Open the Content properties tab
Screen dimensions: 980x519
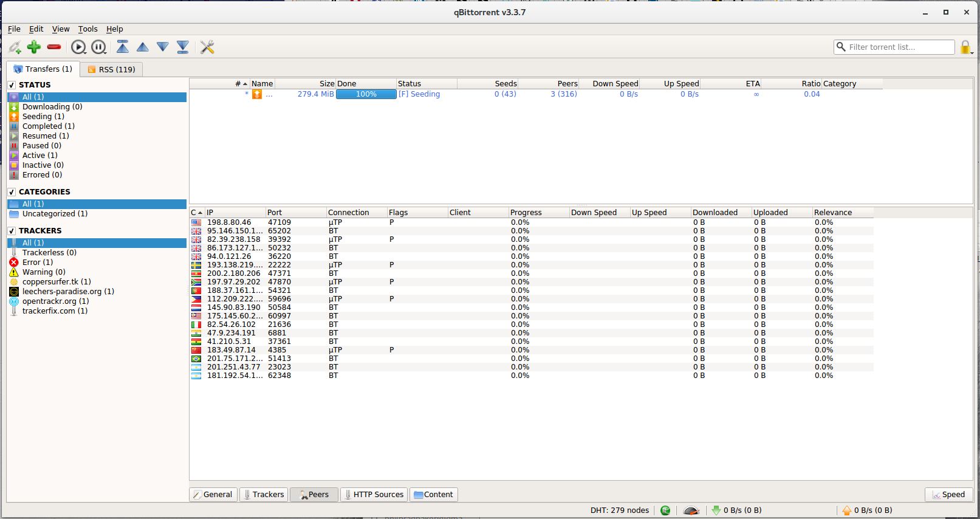[434, 495]
